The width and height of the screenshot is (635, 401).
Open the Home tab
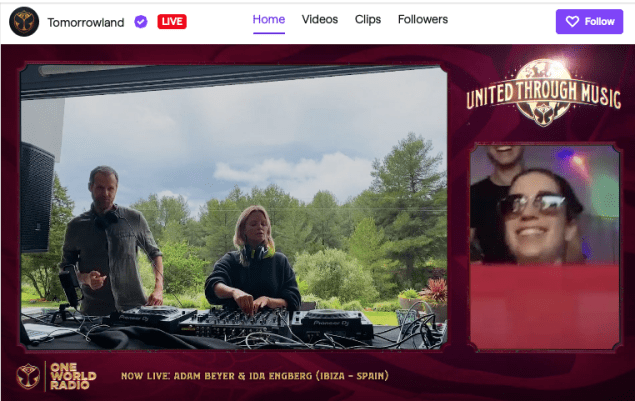269,20
